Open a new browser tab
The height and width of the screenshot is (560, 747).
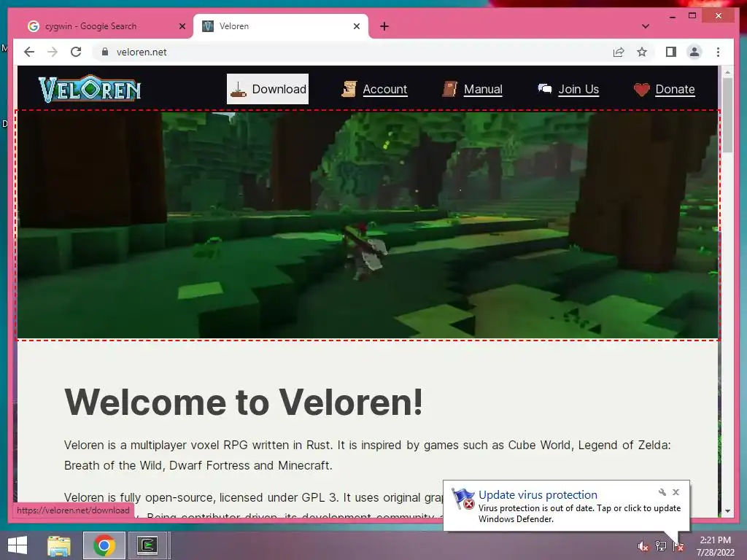[x=384, y=26]
